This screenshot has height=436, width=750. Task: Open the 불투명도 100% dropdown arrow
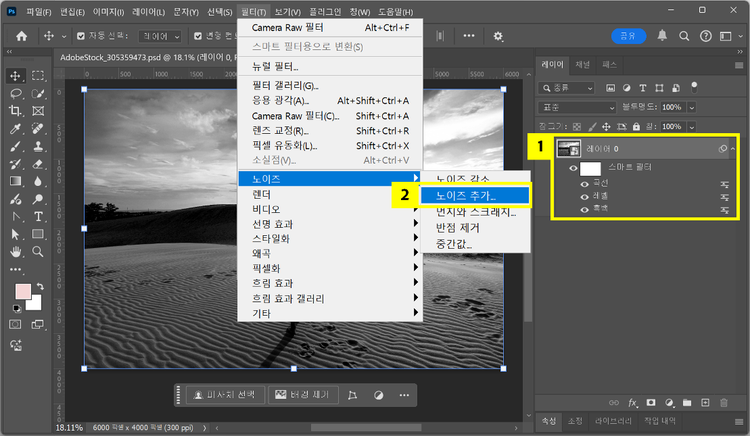(x=692, y=108)
